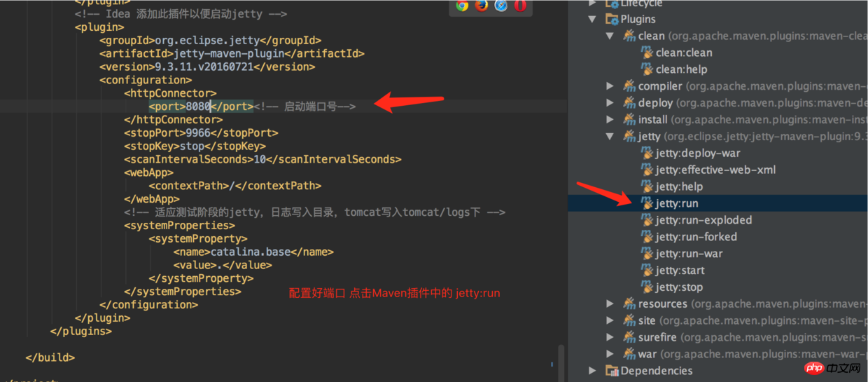Open in Opera browser icon
The height and width of the screenshot is (382, 868).
click(x=520, y=6)
